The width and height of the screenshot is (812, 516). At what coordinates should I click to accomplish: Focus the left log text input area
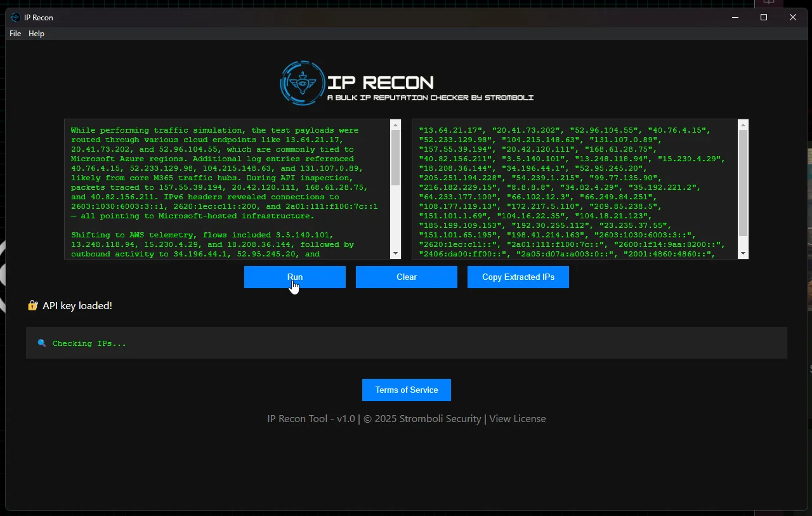coord(226,189)
